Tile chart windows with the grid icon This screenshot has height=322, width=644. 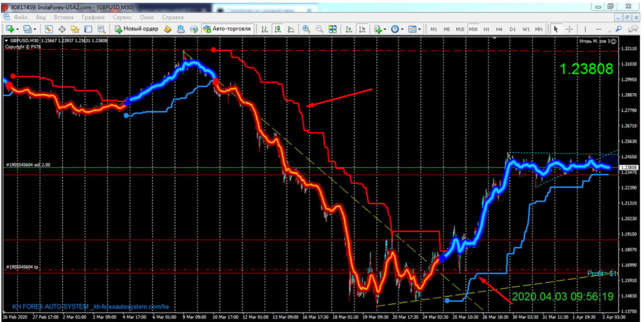pos(333,29)
